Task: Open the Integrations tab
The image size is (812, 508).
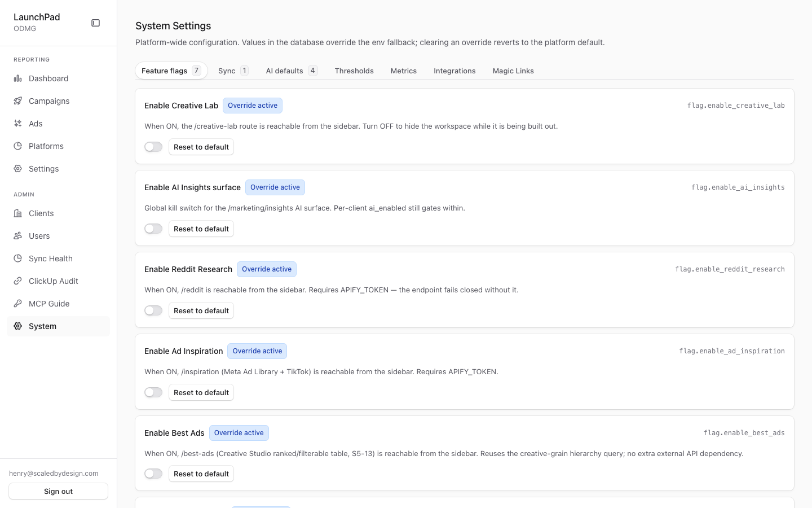Action: [454, 71]
